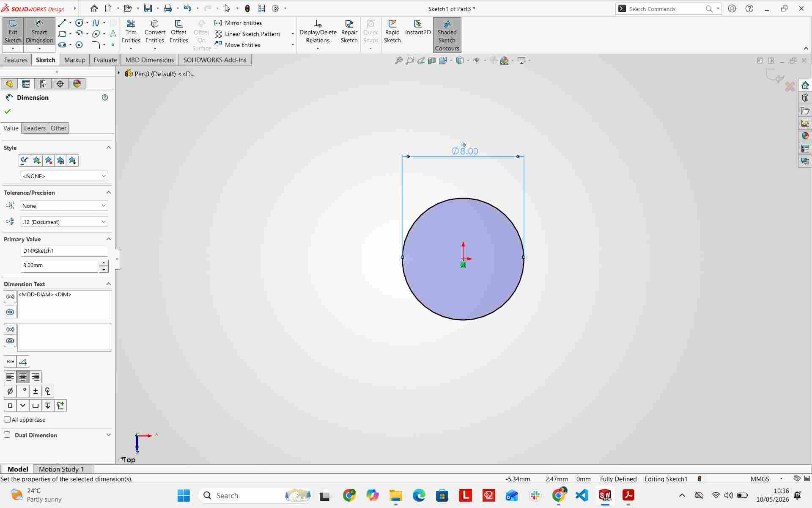Select the Corner Rectangle tool
This screenshot has width=812, height=508.
coord(62,34)
